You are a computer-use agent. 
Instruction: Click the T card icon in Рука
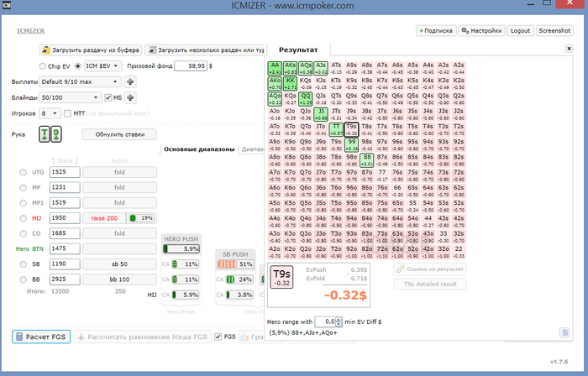pos(45,134)
